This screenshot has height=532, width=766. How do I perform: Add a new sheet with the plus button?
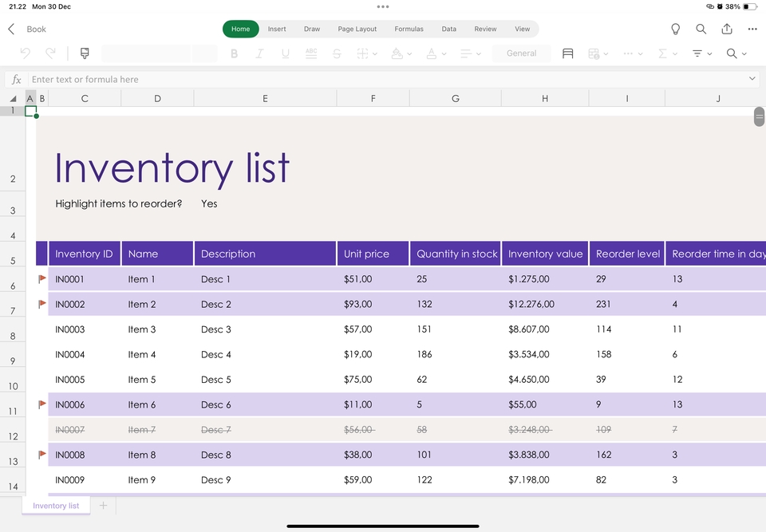click(x=103, y=505)
